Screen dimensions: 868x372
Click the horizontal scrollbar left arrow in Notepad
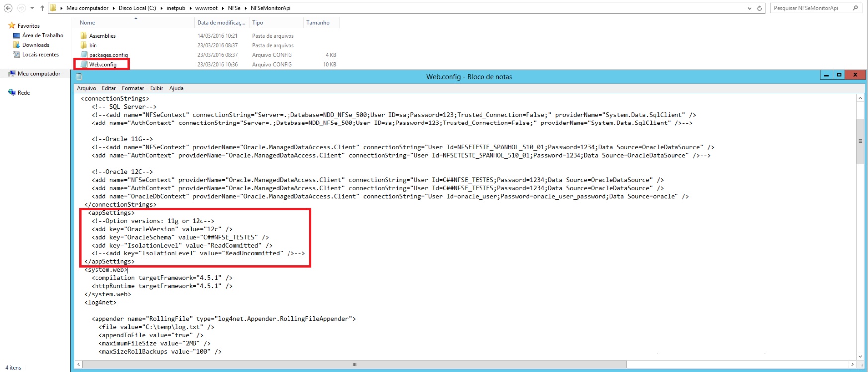tap(78, 364)
